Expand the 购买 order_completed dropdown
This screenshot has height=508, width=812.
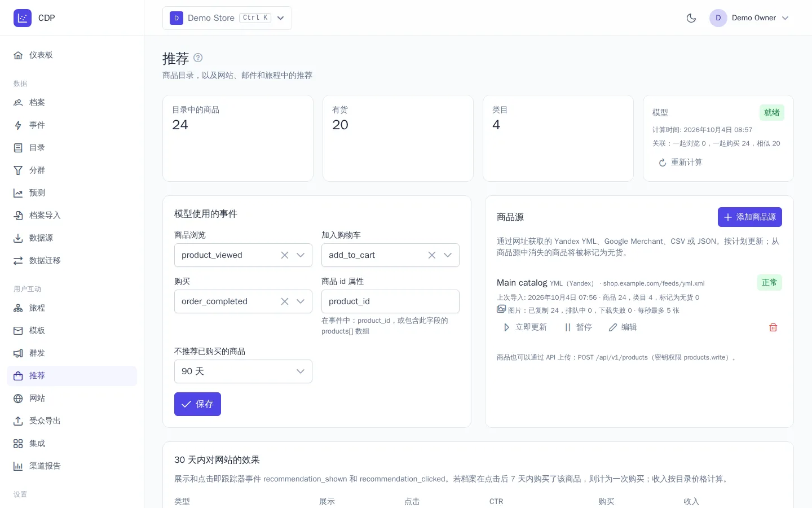point(301,301)
